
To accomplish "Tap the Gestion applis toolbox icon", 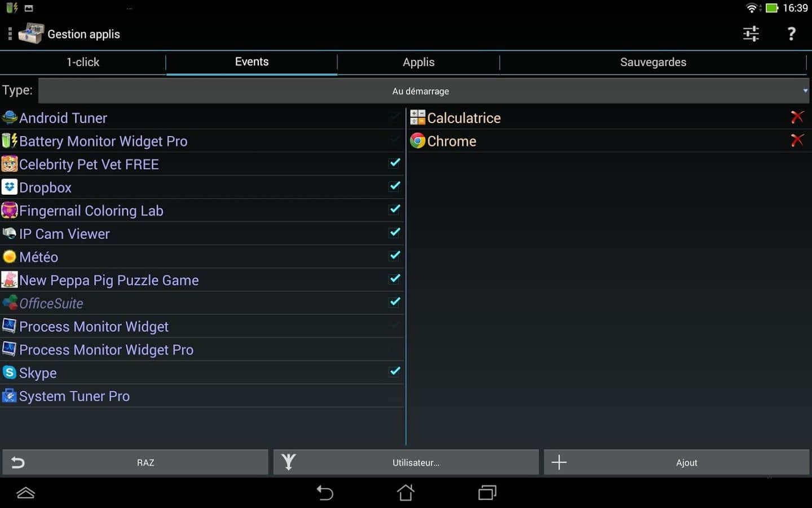I will 31,34.
